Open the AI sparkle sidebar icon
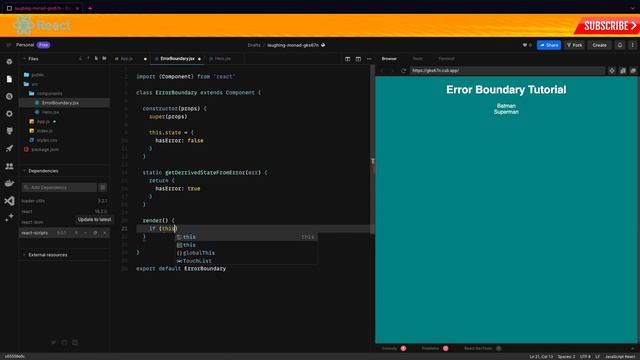This screenshot has width=640, height=360. click(x=9, y=218)
